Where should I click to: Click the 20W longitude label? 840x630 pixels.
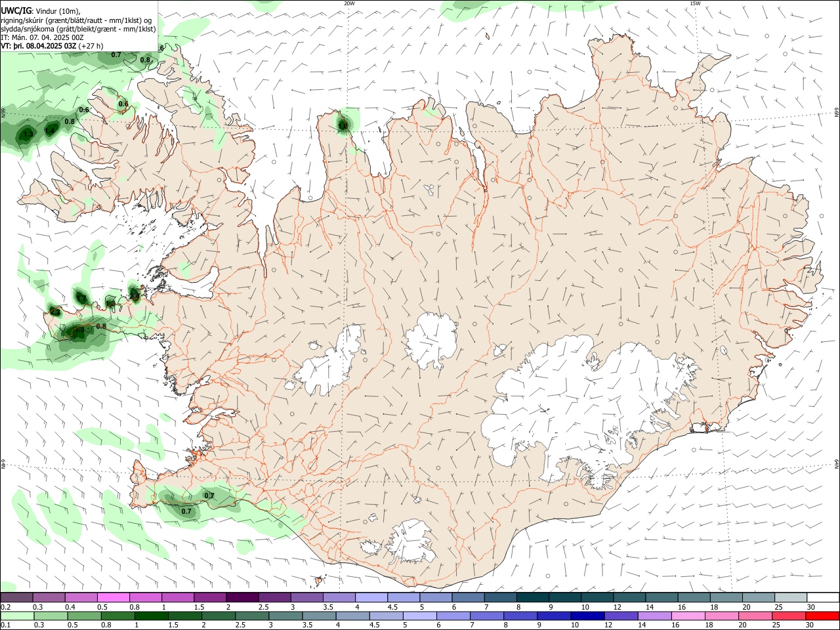tap(349, 3)
